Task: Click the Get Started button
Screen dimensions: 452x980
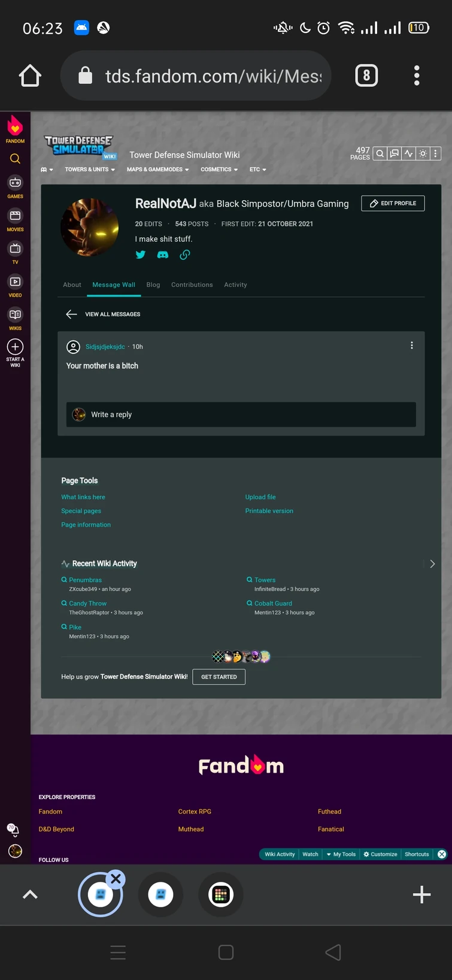Action: click(x=219, y=677)
